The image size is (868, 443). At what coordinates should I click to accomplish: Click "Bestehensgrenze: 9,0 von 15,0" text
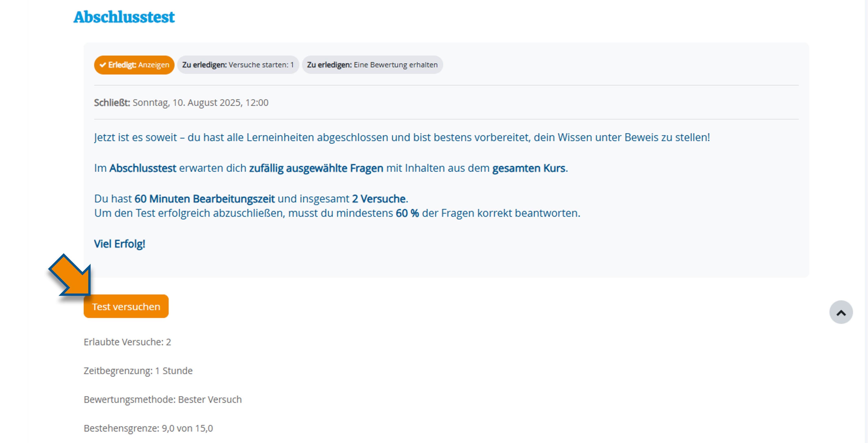tap(148, 428)
